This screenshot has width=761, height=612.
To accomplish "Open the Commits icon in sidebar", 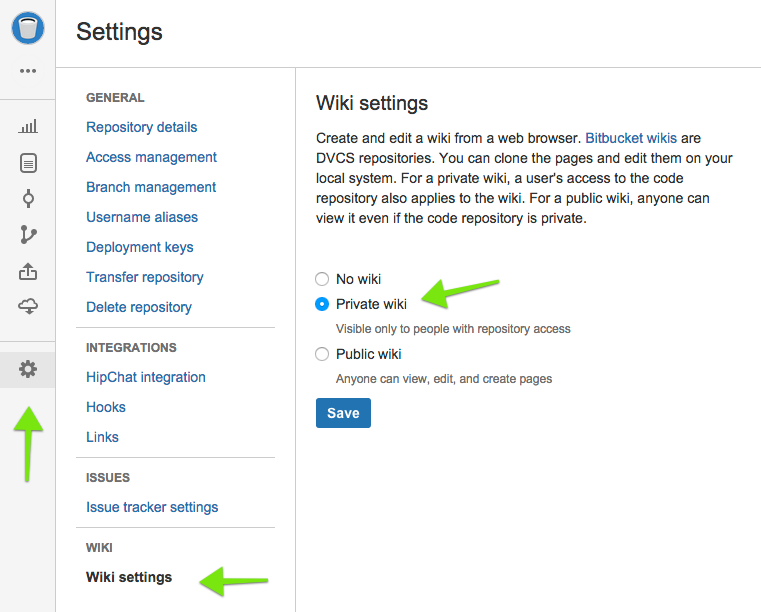I will [28, 199].
